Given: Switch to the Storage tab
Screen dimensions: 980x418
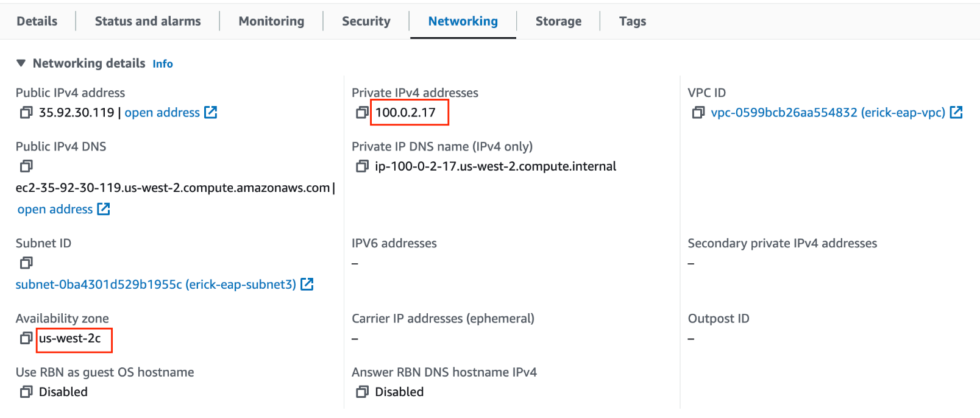Looking at the screenshot, I should point(558,21).
